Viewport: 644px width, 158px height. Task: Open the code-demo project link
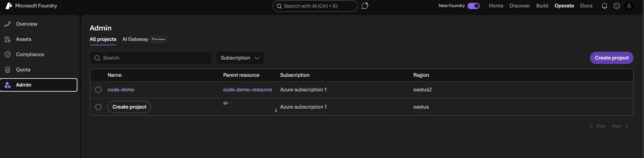(x=121, y=90)
